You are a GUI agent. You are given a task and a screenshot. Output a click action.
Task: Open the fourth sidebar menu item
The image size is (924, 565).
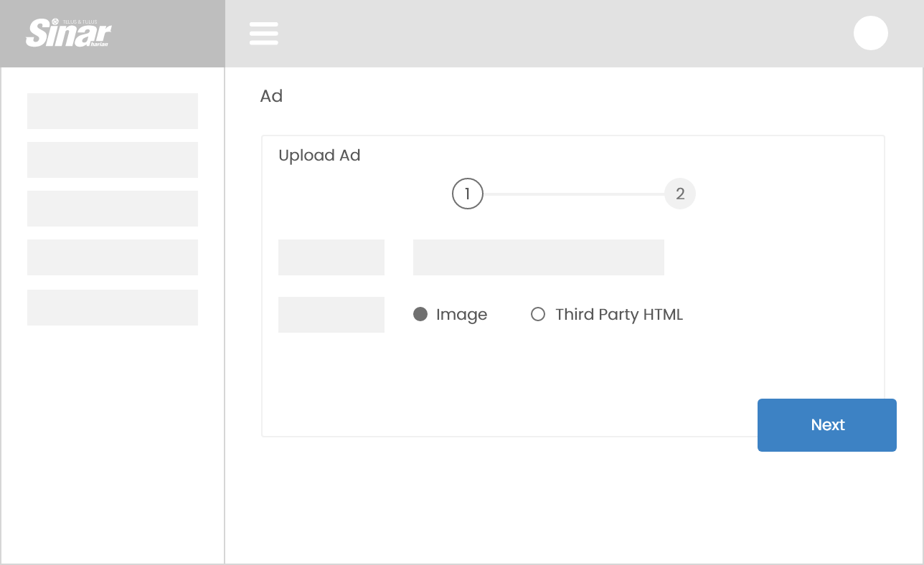[x=113, y=257]
